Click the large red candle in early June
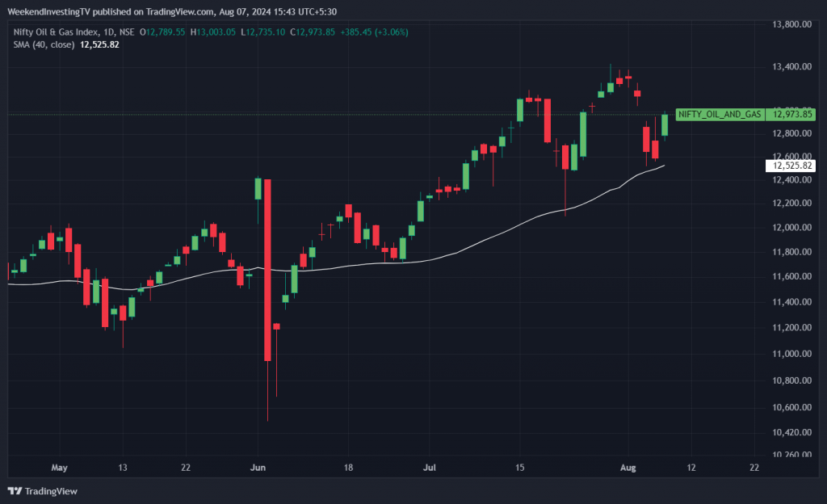 click(x=267, y=270)
